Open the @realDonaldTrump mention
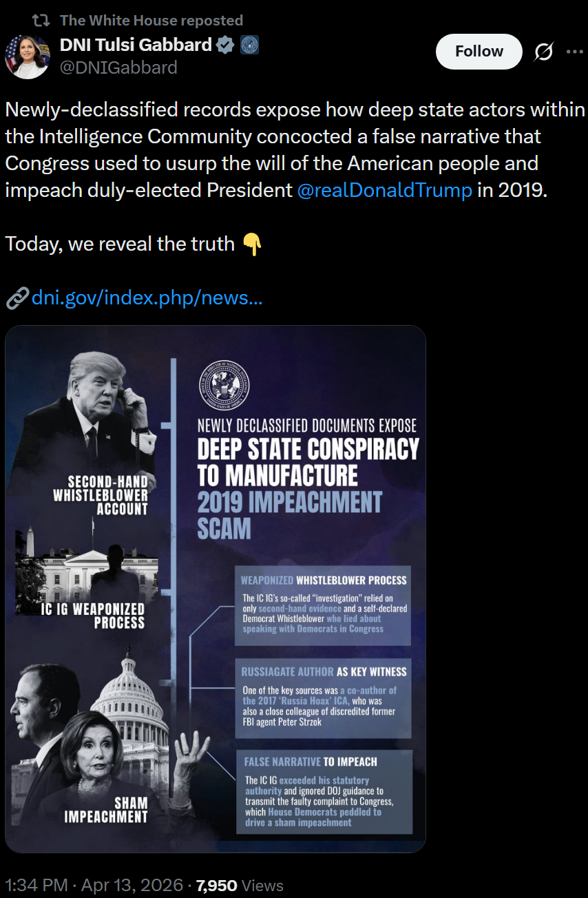This screenshot has height=898, width=588. (385, 190)
